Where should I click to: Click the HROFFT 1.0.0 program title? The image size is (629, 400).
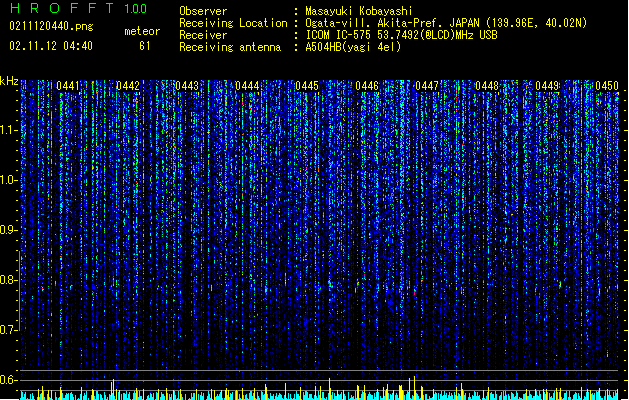pos(78,8)
